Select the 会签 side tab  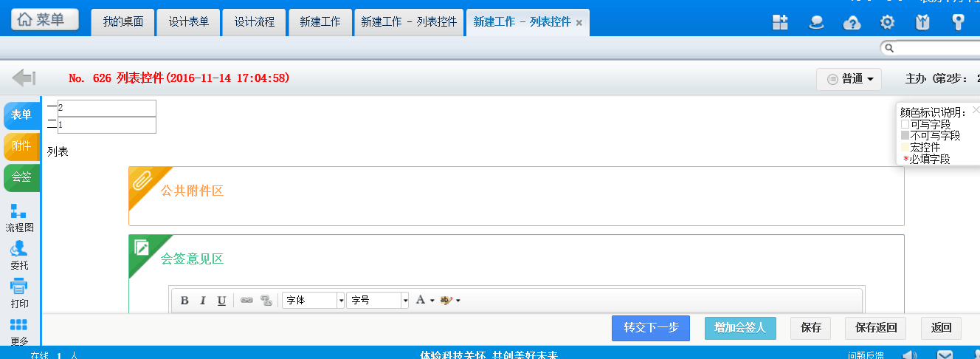click(21, 177)
